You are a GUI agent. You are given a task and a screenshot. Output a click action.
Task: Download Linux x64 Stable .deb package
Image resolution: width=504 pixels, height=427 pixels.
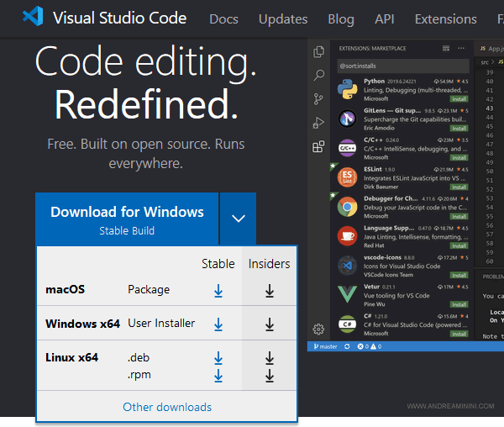pyautogui.click(x=218, y=358)
